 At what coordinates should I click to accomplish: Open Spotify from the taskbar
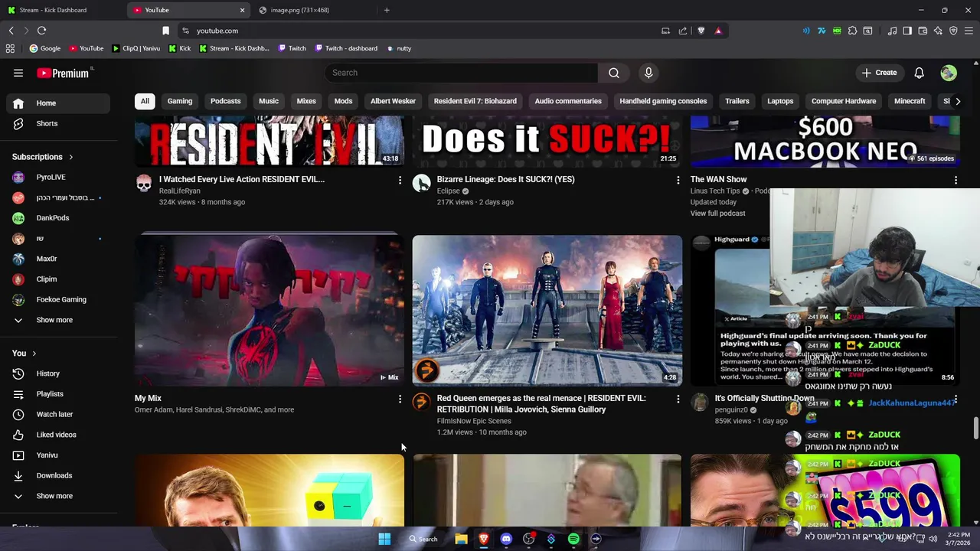click(x=573, y=539)
